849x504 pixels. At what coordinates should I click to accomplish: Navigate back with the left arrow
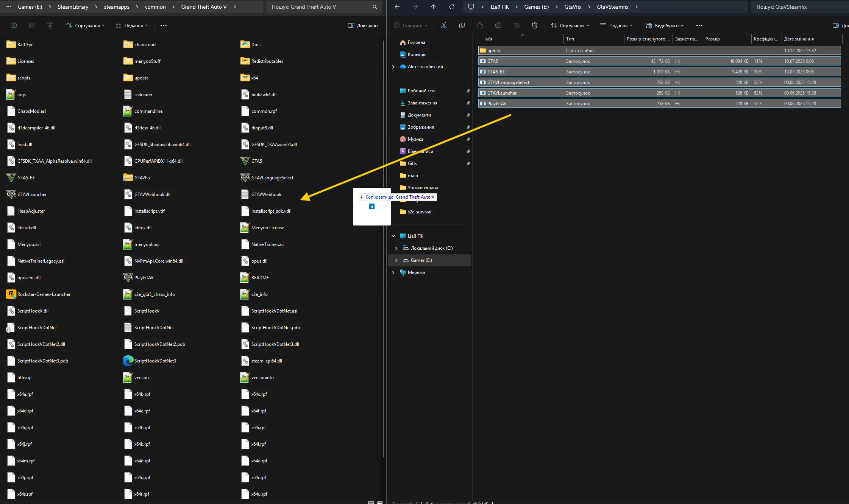(x=397, y=7)
